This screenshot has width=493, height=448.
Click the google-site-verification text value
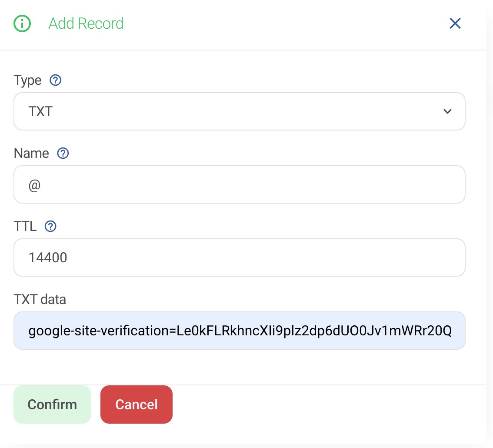coord(240,331)
